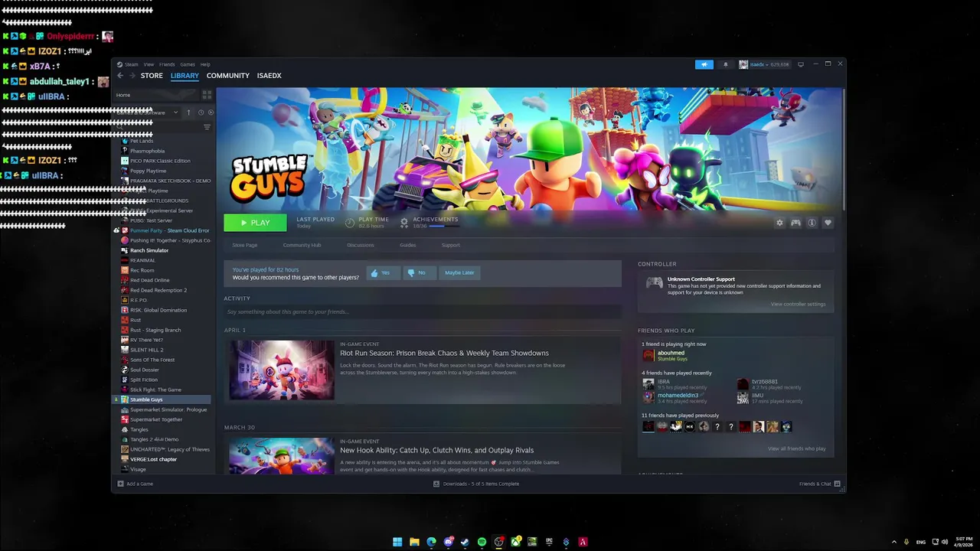Open the View menu
Image resolution: width=980 pixels, height=551 pixels.
click(x=149, y=64)
